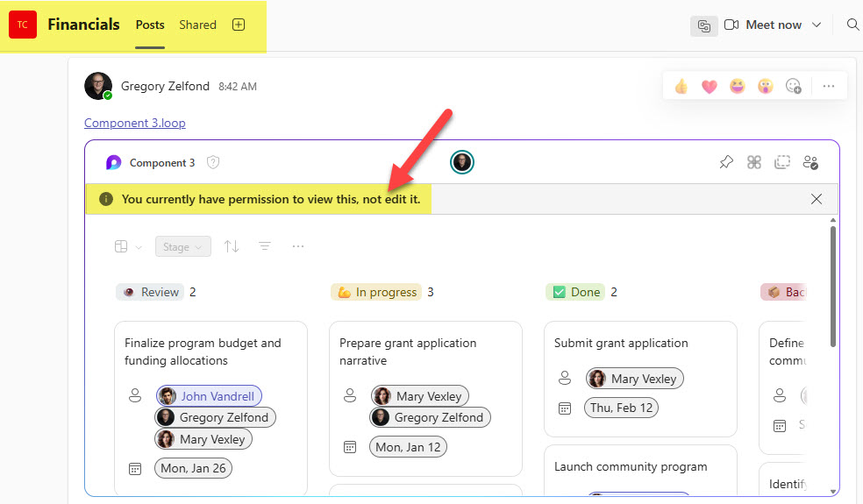Open the filter icon
This screenshot has width=863, height=504.
pyautogui.click(x=265, y=246)
